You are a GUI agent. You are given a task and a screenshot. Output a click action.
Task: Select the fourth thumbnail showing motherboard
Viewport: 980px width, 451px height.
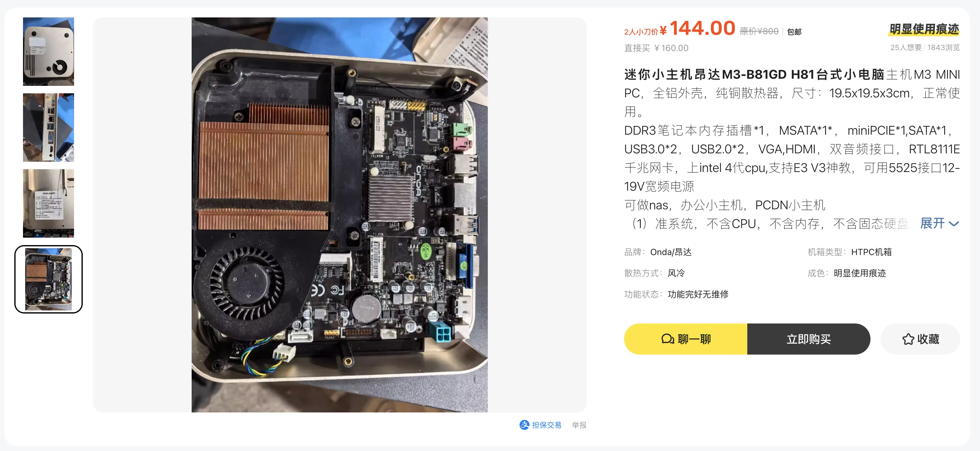click(x=48, y=280)
